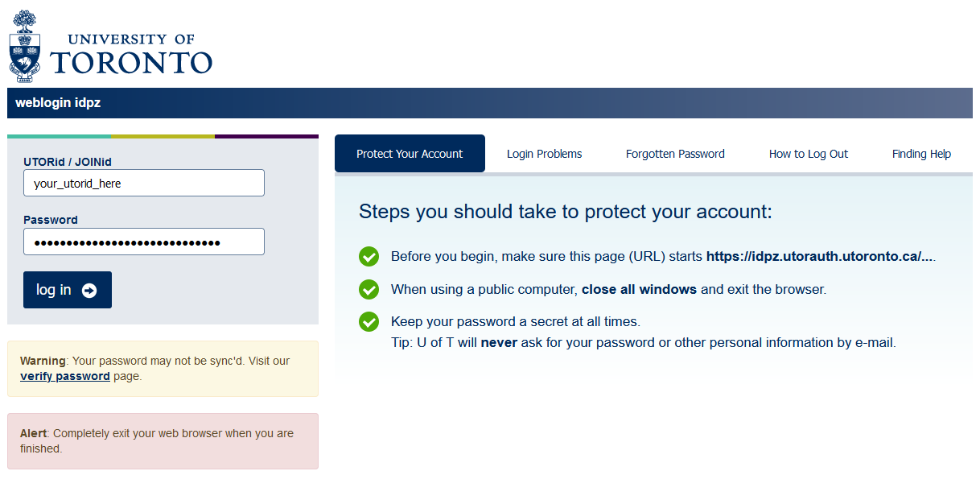This screenshot has width=980, height=500.
Task: Click the pink Alert message box
Action: click(x=163, y=441)
